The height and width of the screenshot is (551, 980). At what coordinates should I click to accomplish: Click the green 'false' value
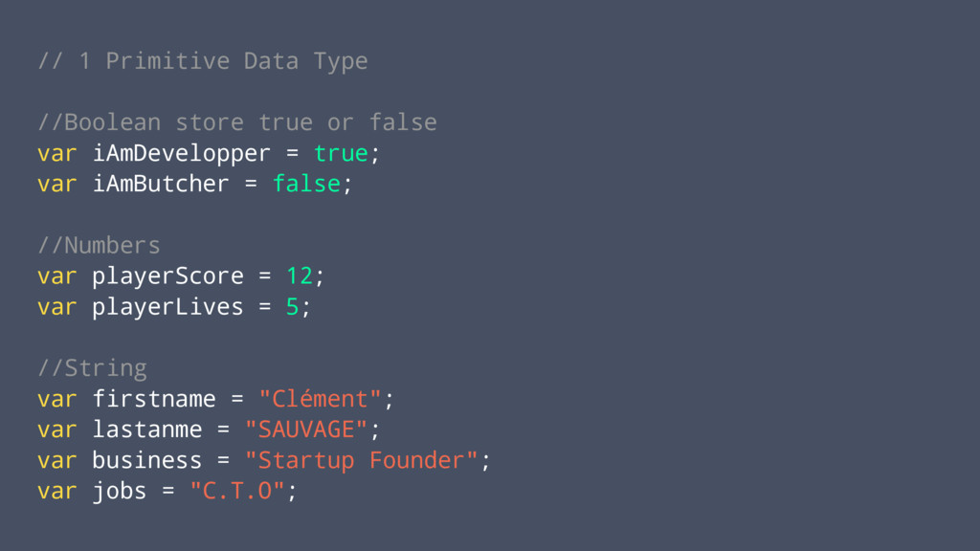point(306,184)
